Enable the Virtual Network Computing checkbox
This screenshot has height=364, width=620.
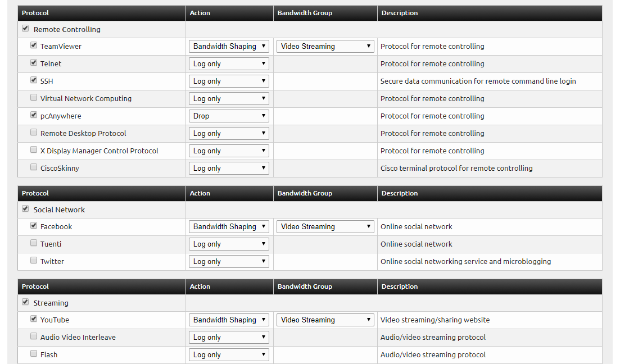pos(34,98)
